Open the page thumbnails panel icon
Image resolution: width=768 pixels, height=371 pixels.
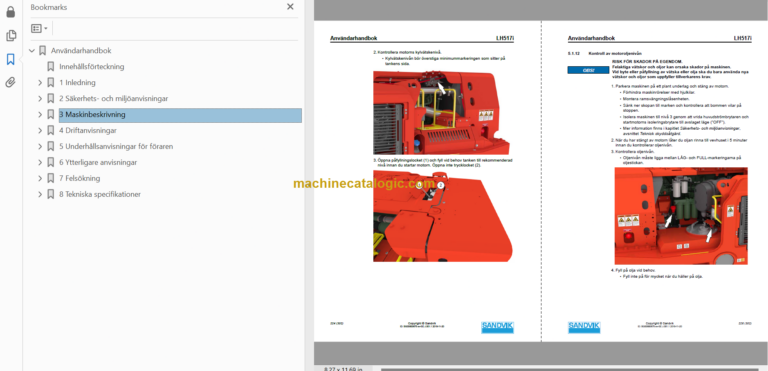[10, 36]
